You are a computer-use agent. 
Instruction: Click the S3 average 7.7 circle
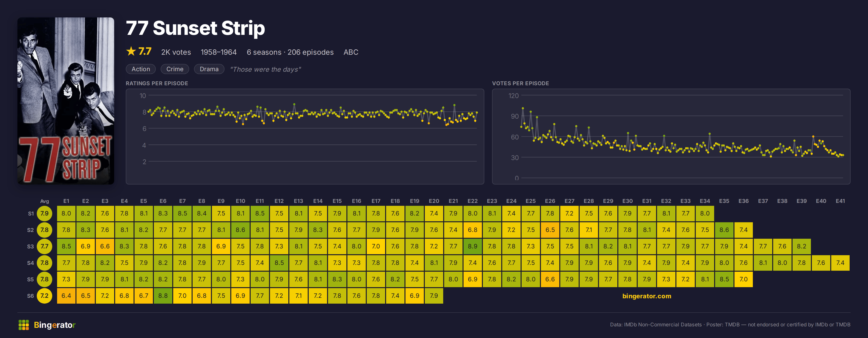pos(45,246)
